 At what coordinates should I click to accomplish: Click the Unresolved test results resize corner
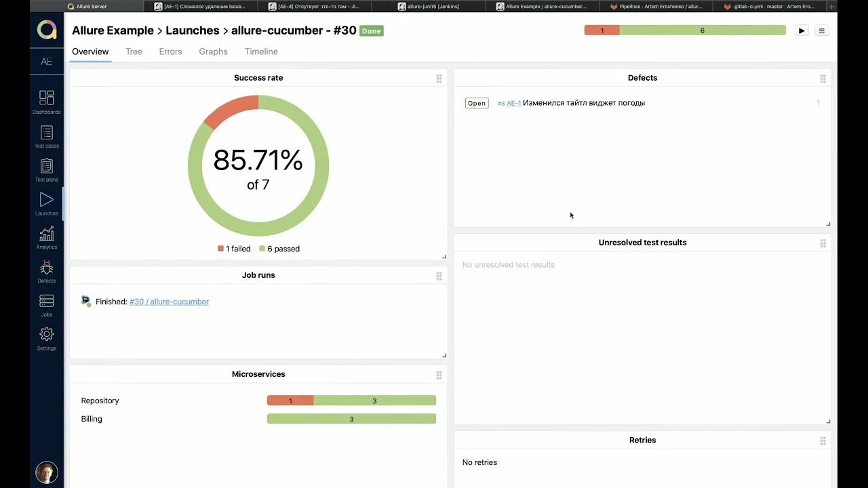828,421
